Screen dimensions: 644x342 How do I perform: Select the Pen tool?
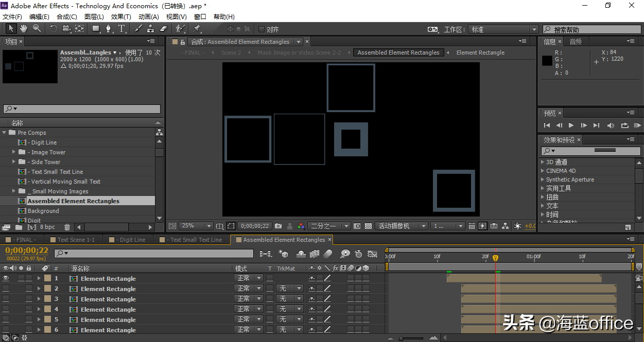click(x=109, y=29)
